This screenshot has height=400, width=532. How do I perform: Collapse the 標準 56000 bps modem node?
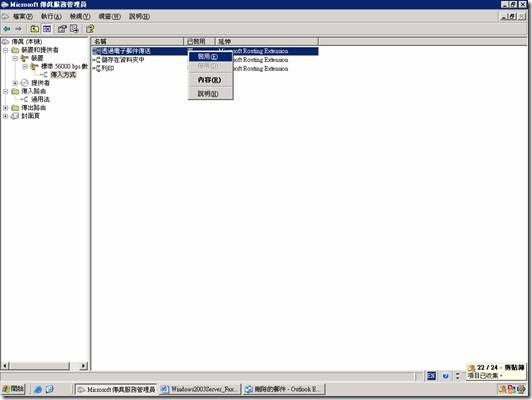point(25,66)
